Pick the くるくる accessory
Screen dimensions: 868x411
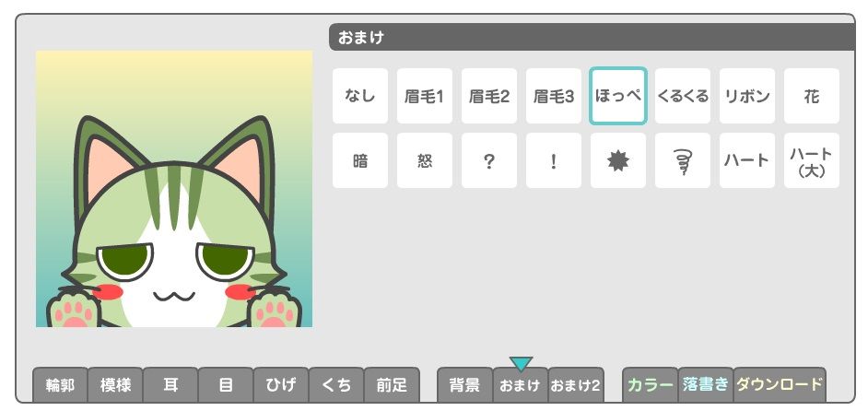pos(683,96)
